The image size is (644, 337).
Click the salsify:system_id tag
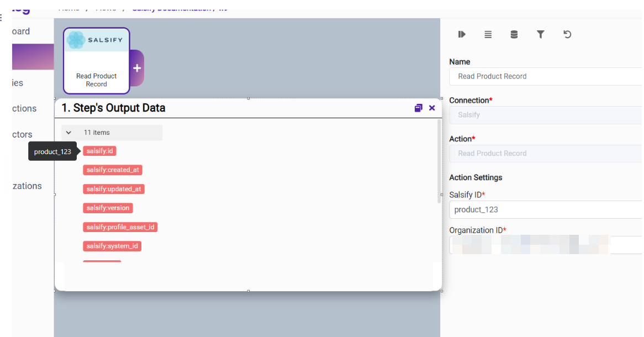pos(112,246)
